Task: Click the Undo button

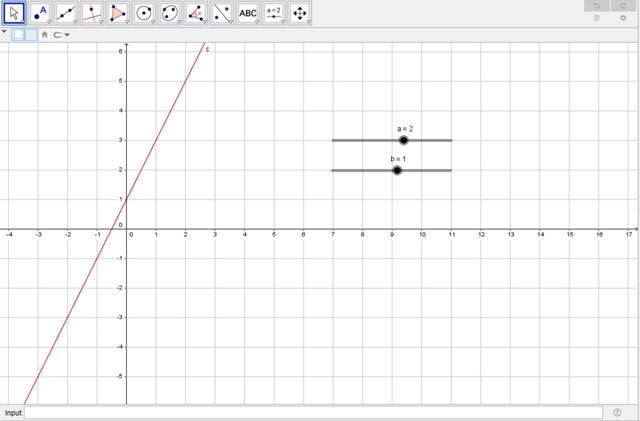Action: pos(597,6)
